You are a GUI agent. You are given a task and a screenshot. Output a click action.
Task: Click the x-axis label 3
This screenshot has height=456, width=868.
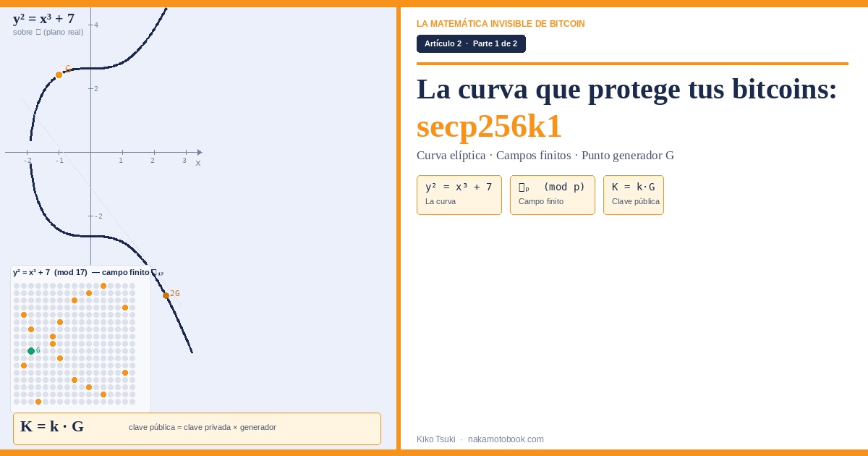[x=184, y=161]
